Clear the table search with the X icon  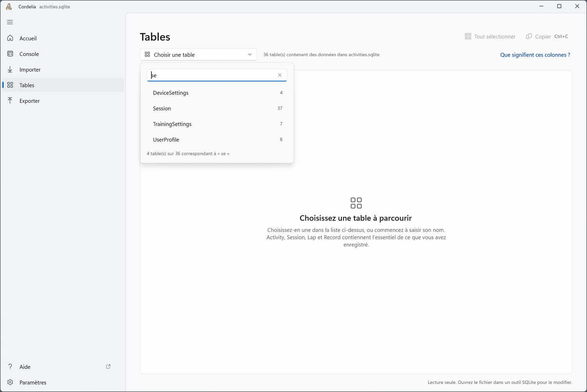pyautogui.click(x=280, y=75)
